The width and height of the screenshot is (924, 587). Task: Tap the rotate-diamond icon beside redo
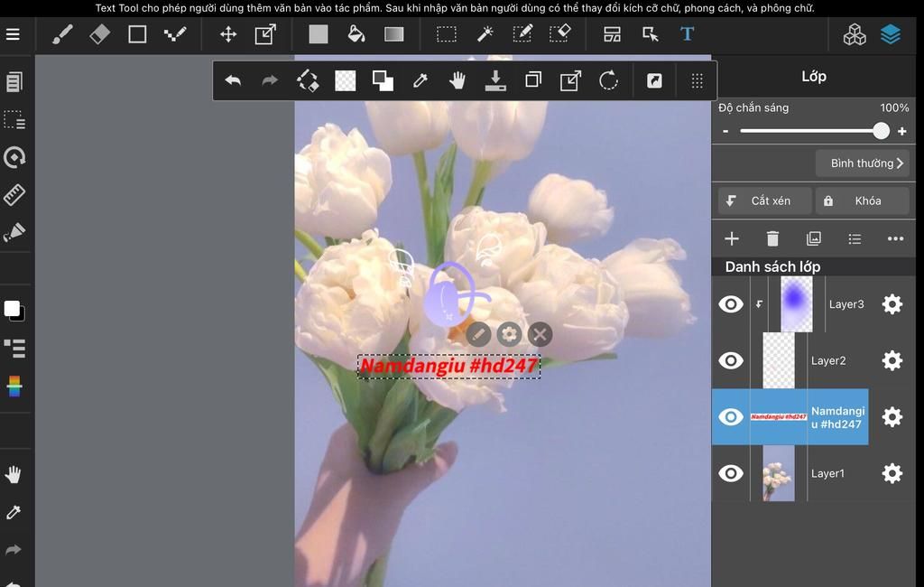[308, 80]
